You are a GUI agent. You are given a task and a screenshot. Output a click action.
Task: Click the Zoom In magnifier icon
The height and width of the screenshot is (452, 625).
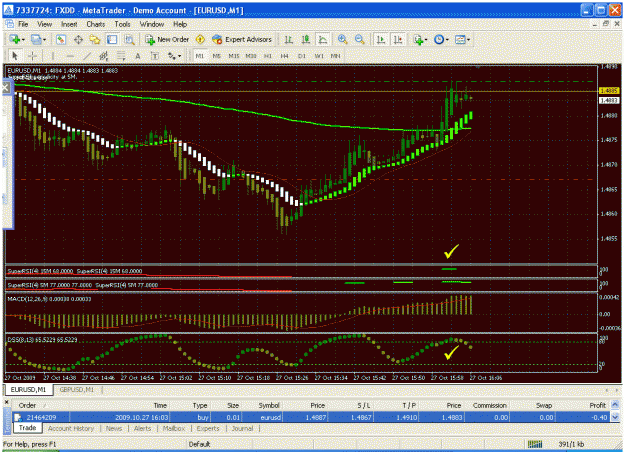tap(342, 39)
